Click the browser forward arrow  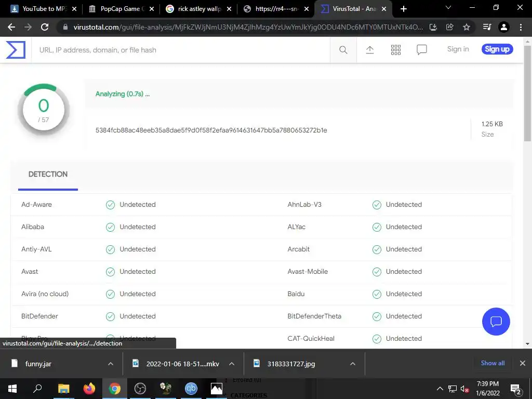coord(28,27)
